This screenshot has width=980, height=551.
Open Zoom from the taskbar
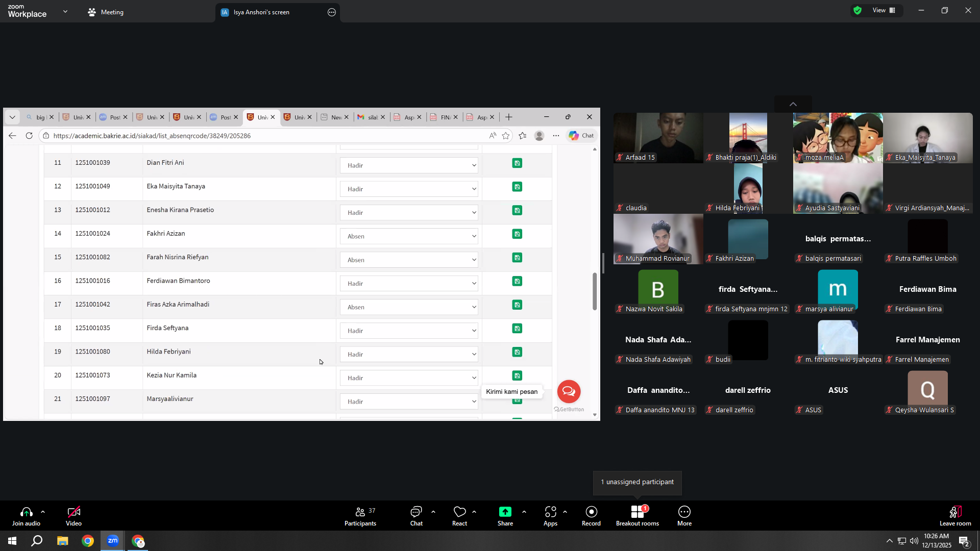tap(113, 541)
